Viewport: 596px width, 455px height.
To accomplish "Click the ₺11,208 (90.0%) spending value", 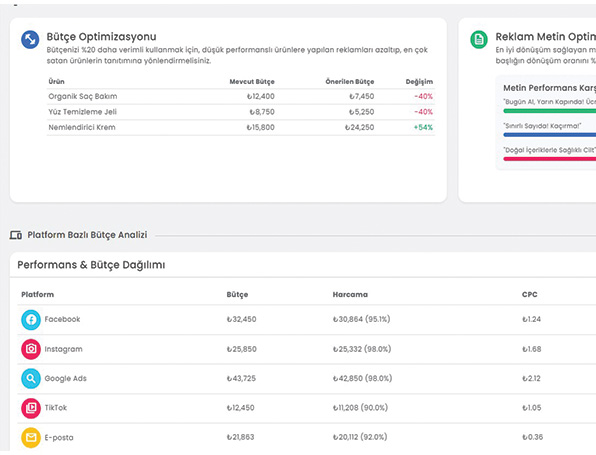I will click(360, 408).
